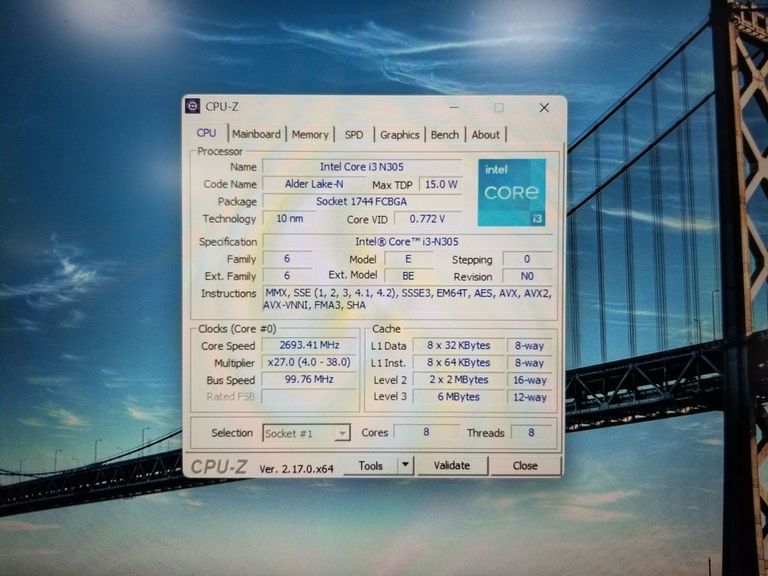
Task: Open the About tab
Action: [x=485, y=135]
